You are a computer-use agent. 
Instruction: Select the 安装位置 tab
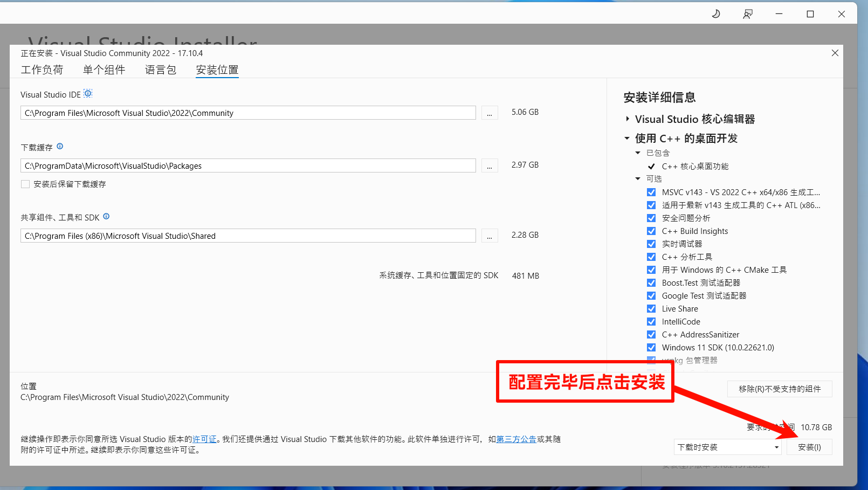(217, 70)
